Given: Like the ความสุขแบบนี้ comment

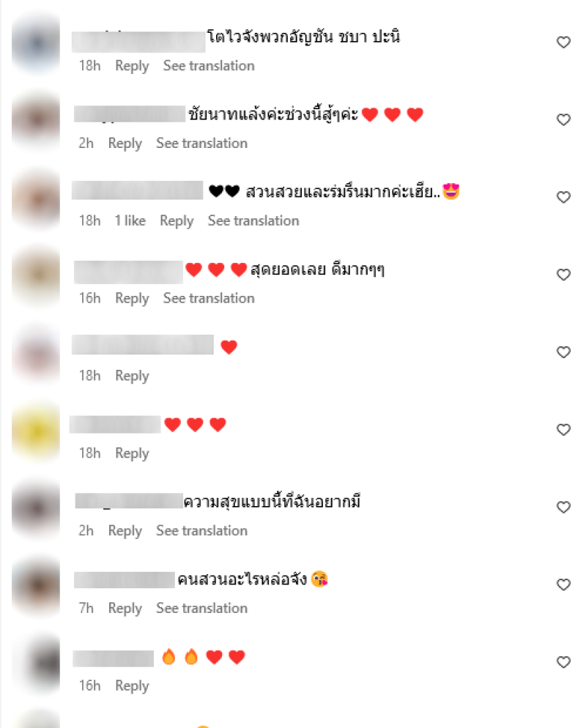Looking at the screenshot, I should 563,507.
